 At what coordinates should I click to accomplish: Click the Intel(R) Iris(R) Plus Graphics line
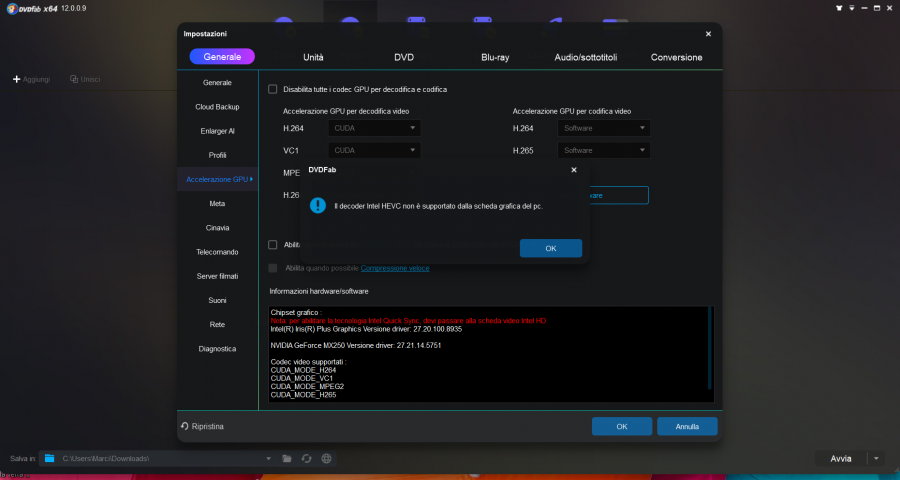tap(366, 330)
